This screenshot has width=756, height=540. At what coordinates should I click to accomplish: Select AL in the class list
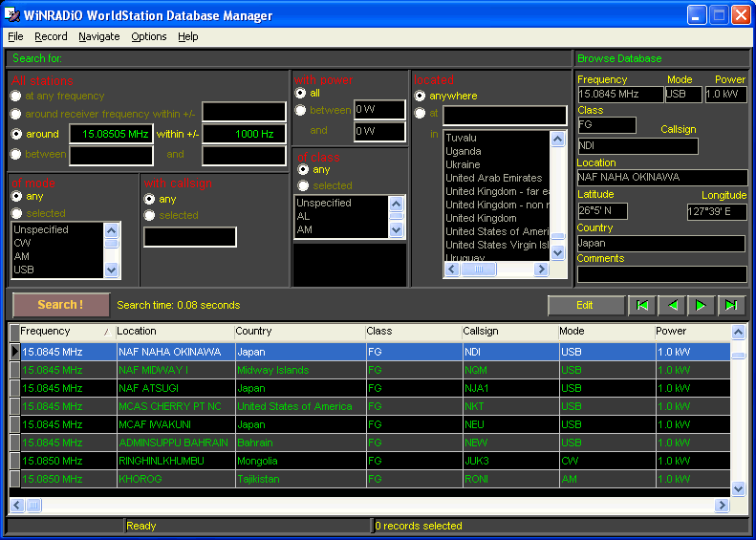click(x=341, y=216)
